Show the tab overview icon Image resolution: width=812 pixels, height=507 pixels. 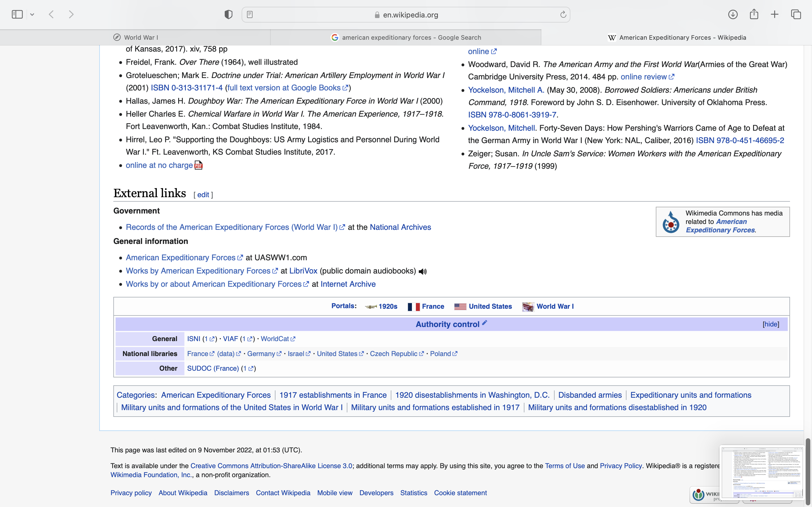pyautogui.click(x=796, y=14)
